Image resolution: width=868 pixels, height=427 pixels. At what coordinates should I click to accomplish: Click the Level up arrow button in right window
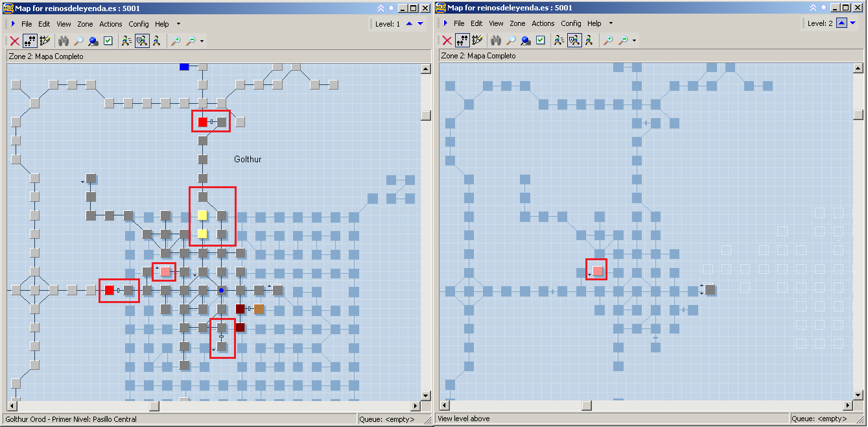(x=841, y=24)
